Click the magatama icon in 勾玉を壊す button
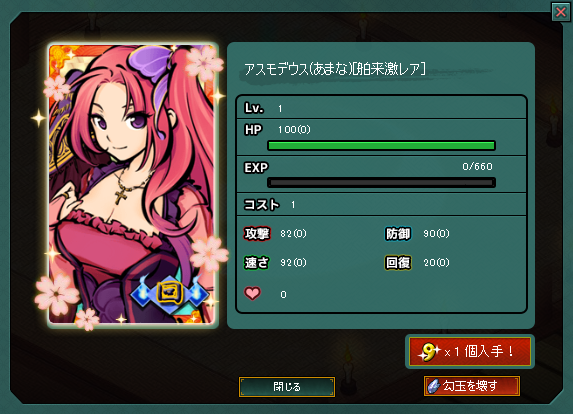This screenshot has height=414, width=573. point(433,386)
